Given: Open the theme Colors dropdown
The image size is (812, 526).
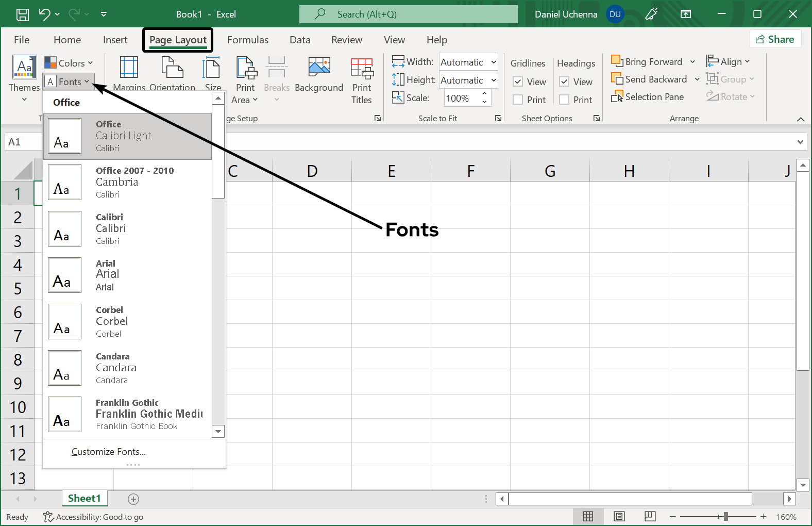Looking at the screenshot, I should 69,63.
